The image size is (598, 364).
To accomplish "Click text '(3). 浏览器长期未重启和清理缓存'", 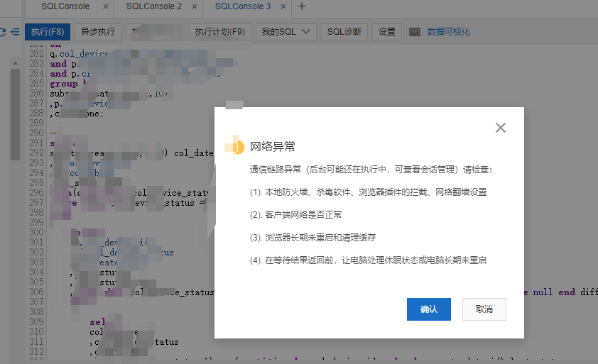I will pos(312,238).
